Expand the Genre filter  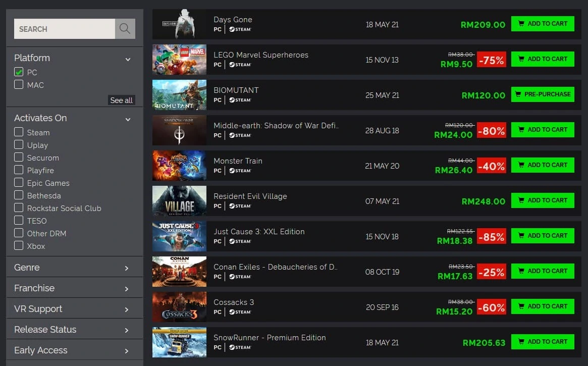(75, 268)
